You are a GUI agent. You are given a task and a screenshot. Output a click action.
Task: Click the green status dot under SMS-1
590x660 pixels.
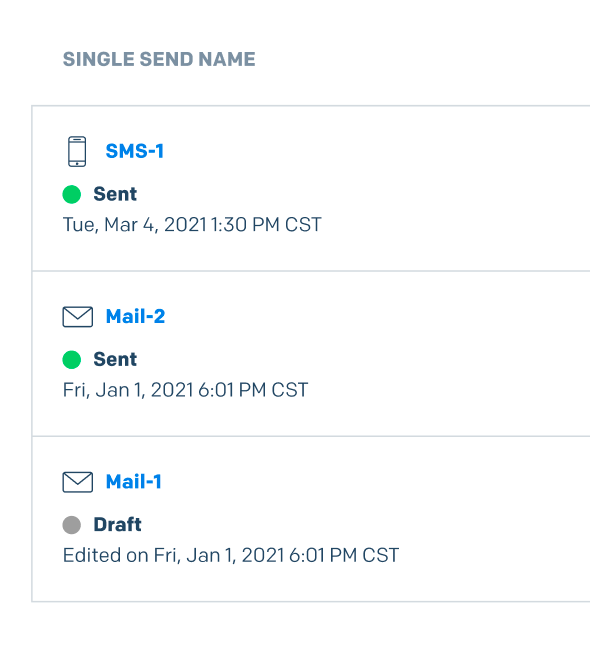point(72,194)
